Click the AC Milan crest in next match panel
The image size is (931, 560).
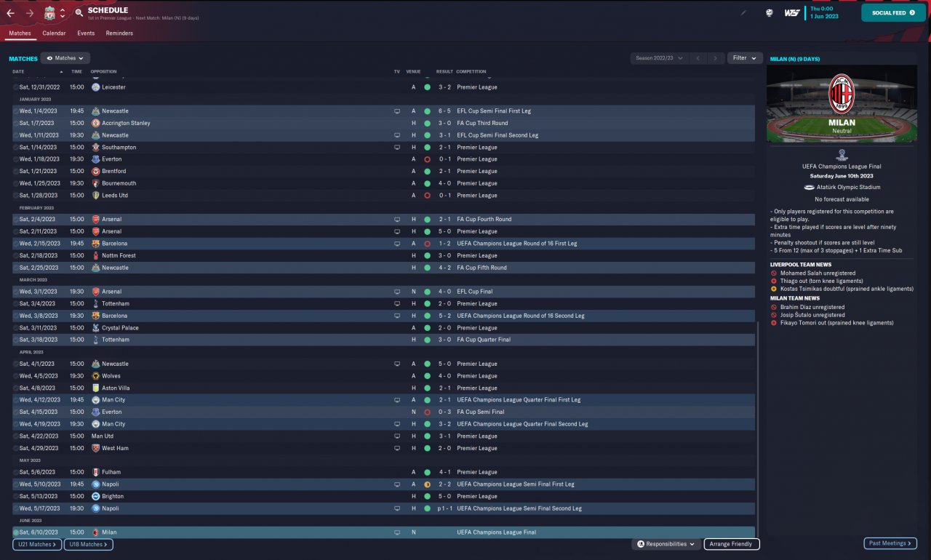click(x=842, y=93)
